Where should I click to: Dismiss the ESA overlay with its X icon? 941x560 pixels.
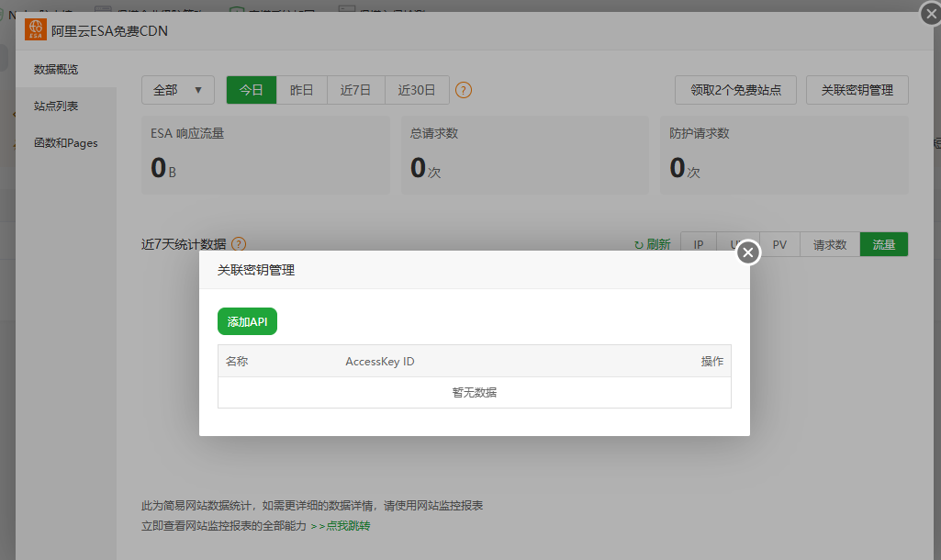click(933, 13)
